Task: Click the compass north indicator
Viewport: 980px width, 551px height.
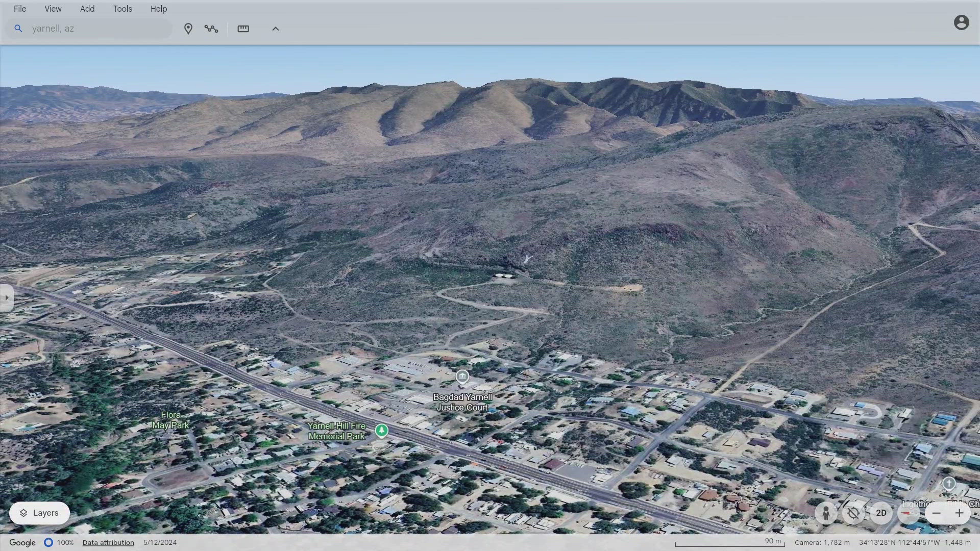Action: click(x=909, y=513)
